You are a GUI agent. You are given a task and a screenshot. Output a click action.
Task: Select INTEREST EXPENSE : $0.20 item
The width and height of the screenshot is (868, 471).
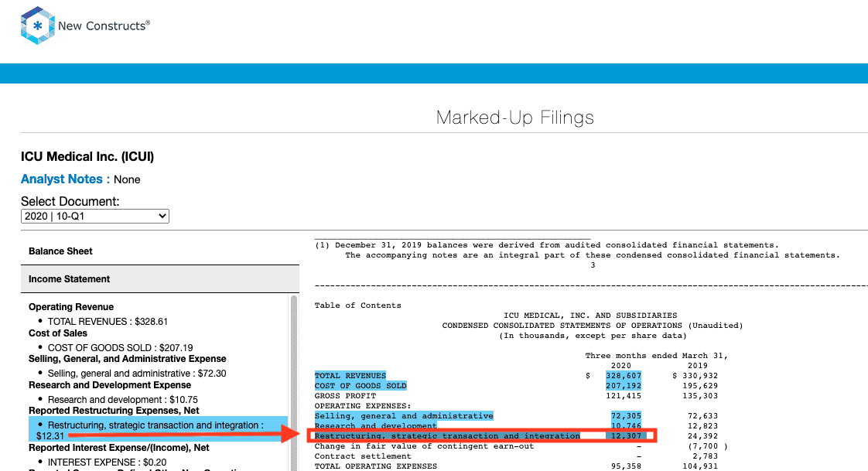tap(107, 462)
